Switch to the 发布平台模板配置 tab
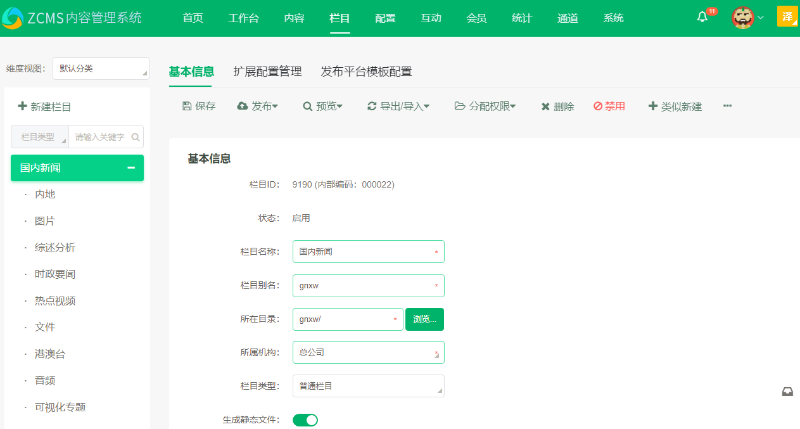This screenshot has height=429, width=800. [366, 71]
